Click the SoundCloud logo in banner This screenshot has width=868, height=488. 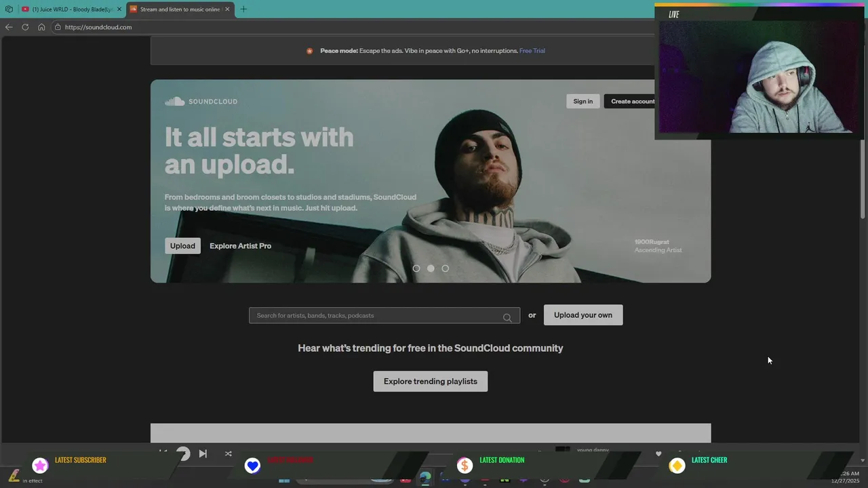coord(201,102)
